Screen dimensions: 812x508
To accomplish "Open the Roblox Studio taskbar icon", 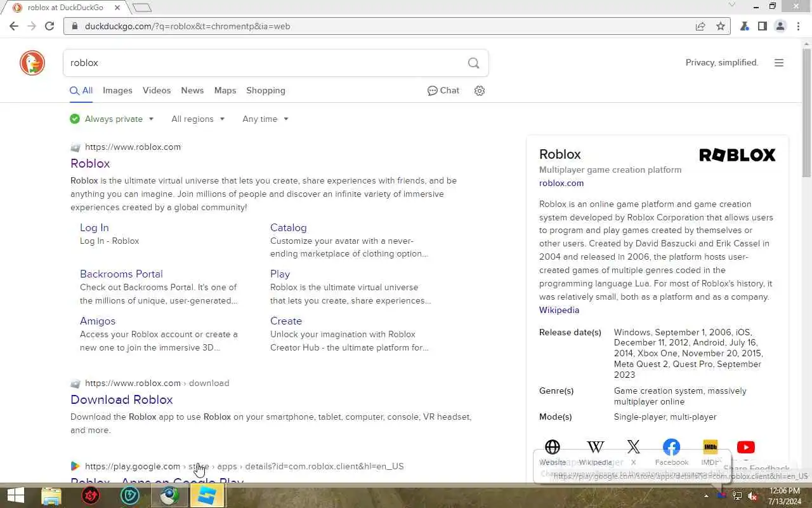I will [x=207, y=496].
